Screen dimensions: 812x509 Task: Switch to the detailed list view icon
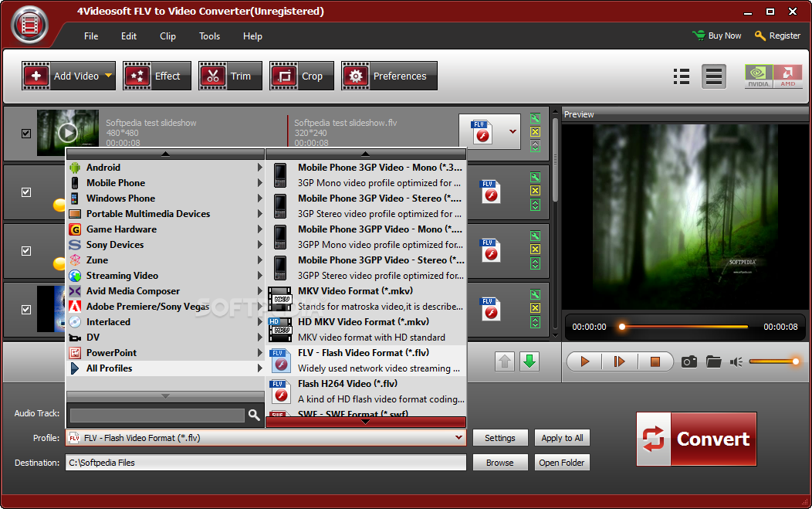714,76
